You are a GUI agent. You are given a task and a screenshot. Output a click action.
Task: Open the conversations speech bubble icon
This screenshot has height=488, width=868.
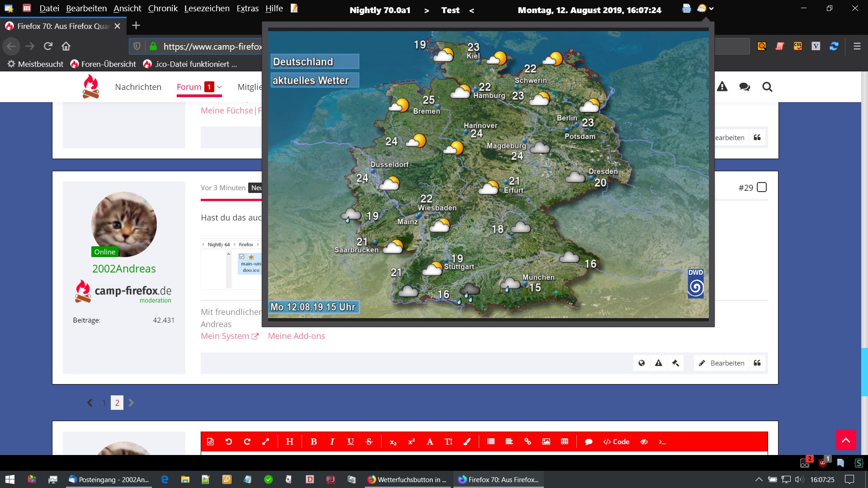coord(745,87)
